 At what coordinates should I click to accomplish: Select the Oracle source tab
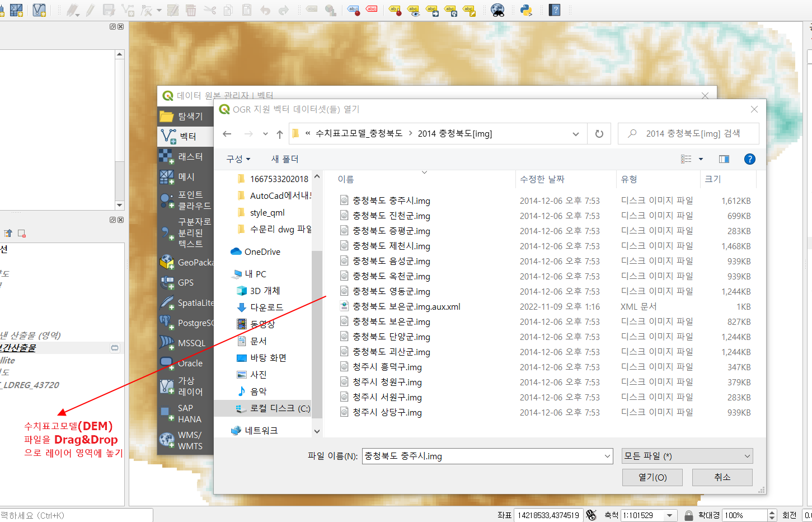pyautogui.click(x=185, y=363)
